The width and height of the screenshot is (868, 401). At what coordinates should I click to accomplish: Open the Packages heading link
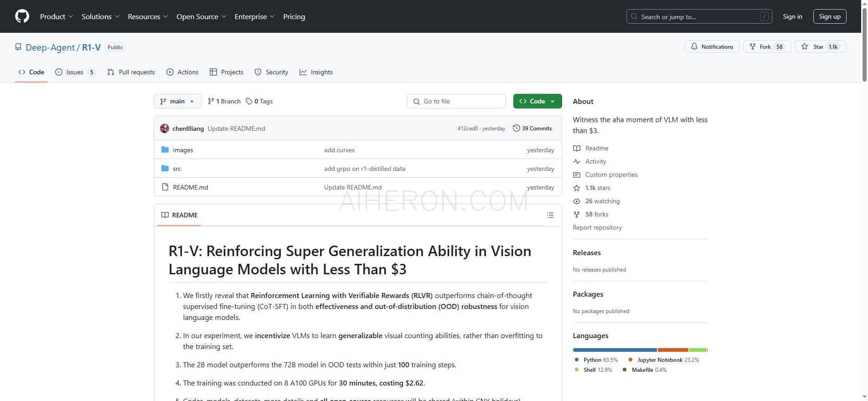click(x=588, y=294)
